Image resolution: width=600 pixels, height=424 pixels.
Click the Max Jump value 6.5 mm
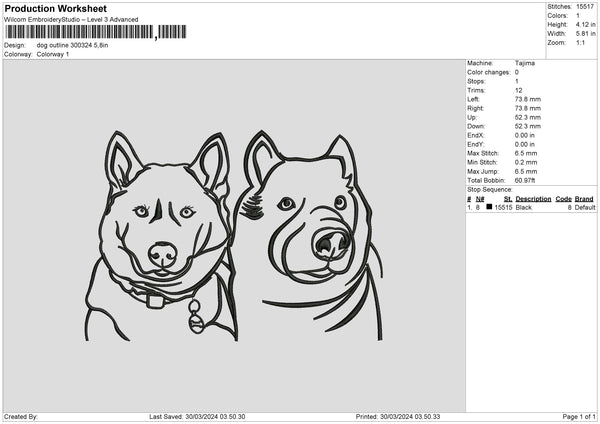coord(526,171)
